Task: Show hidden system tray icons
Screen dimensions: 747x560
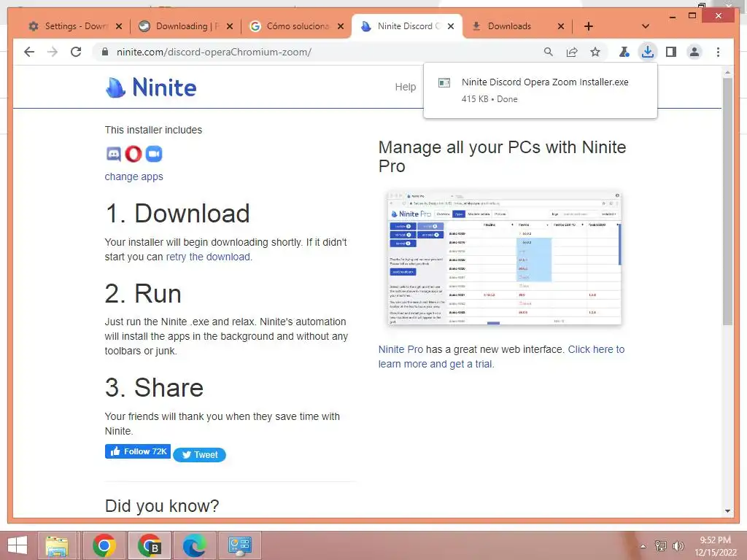Action: tap(643, 546)
